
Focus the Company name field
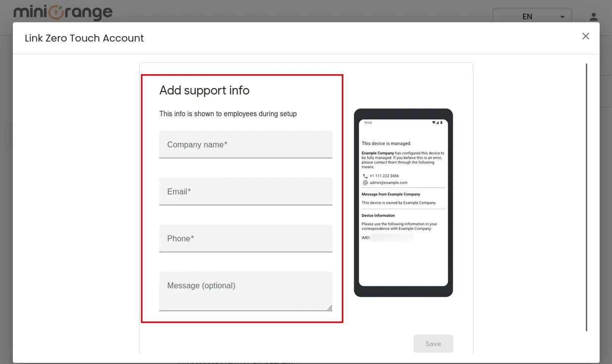(245, 144)
